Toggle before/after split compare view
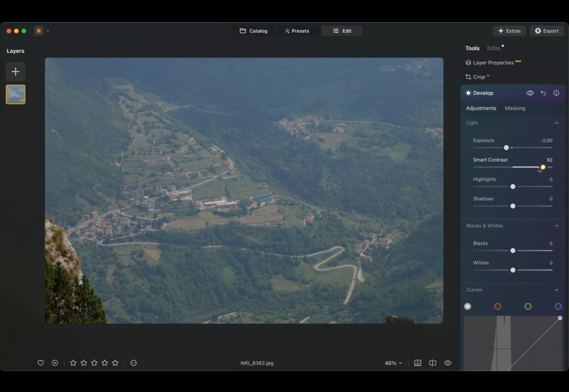Image resolution: width=569 pixels, height=392 pixels. 433,363
